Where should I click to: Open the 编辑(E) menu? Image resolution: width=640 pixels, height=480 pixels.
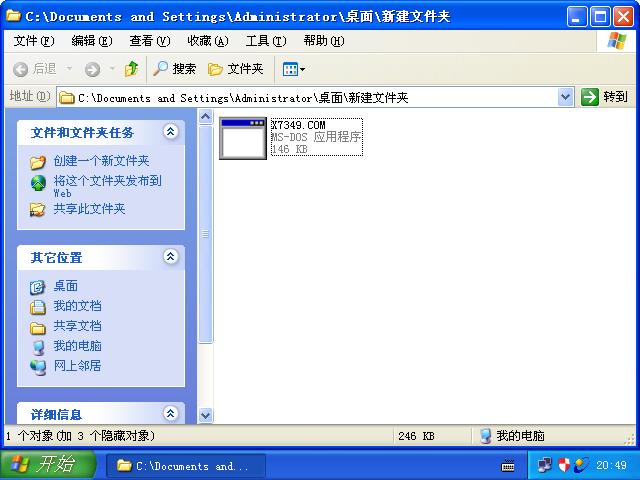pos(92,41)
